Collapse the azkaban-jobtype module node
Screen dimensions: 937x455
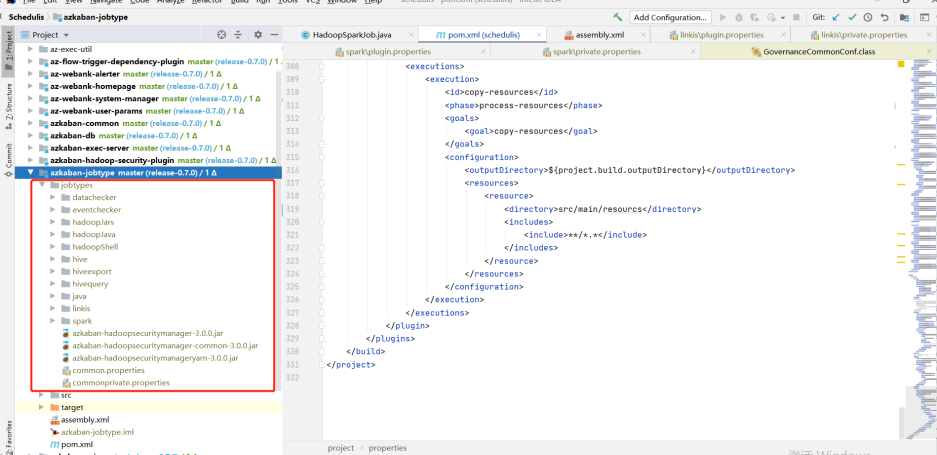click(x=31, y=173)
